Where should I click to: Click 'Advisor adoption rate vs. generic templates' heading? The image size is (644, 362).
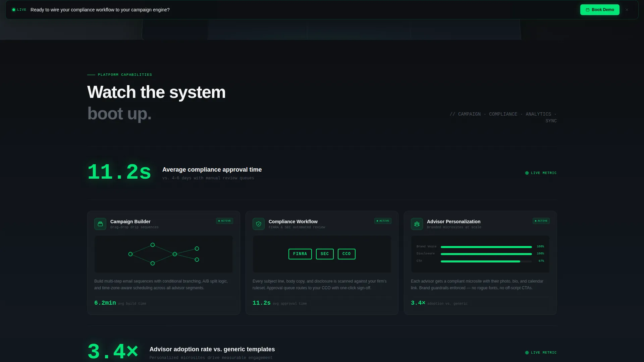212,349
